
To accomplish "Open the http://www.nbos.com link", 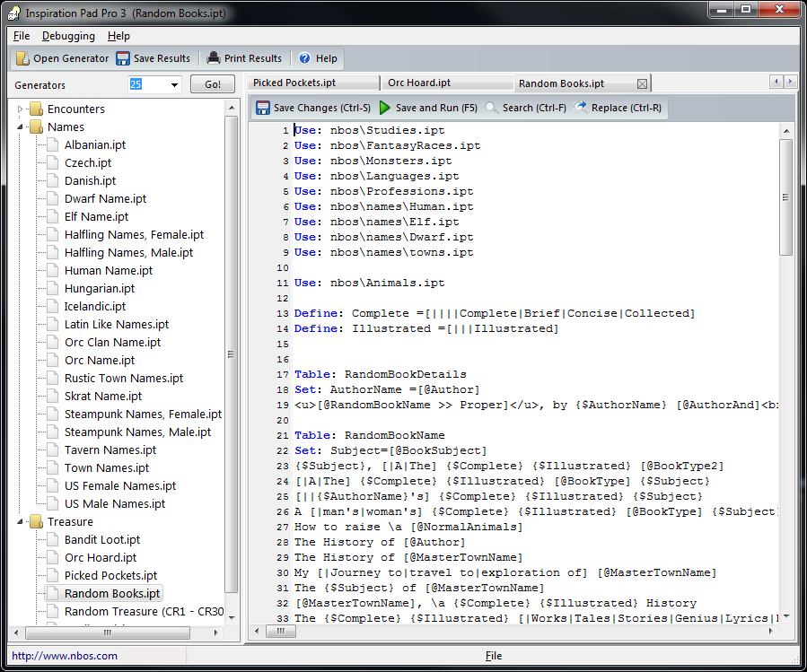I will pos(65,656).
